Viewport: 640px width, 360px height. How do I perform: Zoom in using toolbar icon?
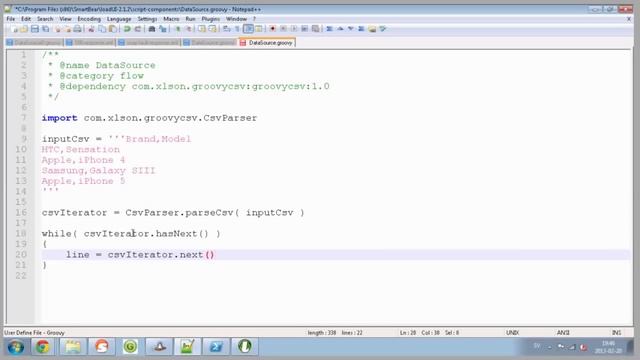tap(178, 29)
